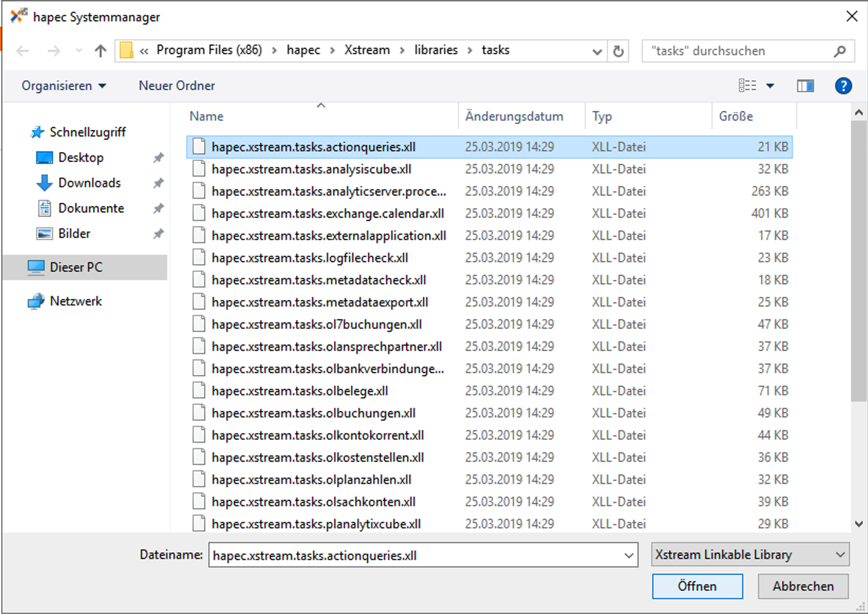Open the help question mark icon
The width and height of the screenshot is (868, 614).
pos(843,86)
